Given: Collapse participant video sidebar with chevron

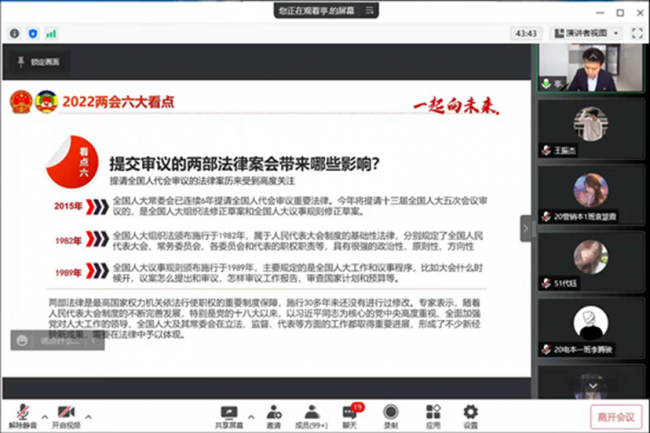Looking at the screenshot, I should point(525,227).
